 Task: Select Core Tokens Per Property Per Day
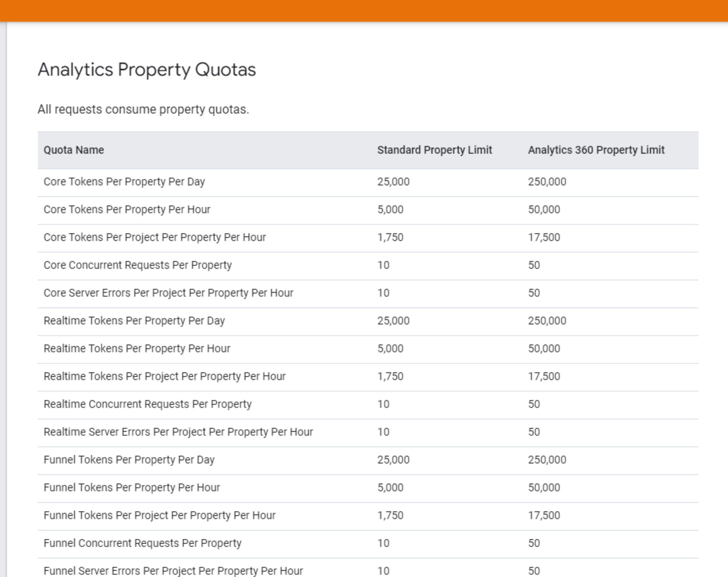click(124, 182)
